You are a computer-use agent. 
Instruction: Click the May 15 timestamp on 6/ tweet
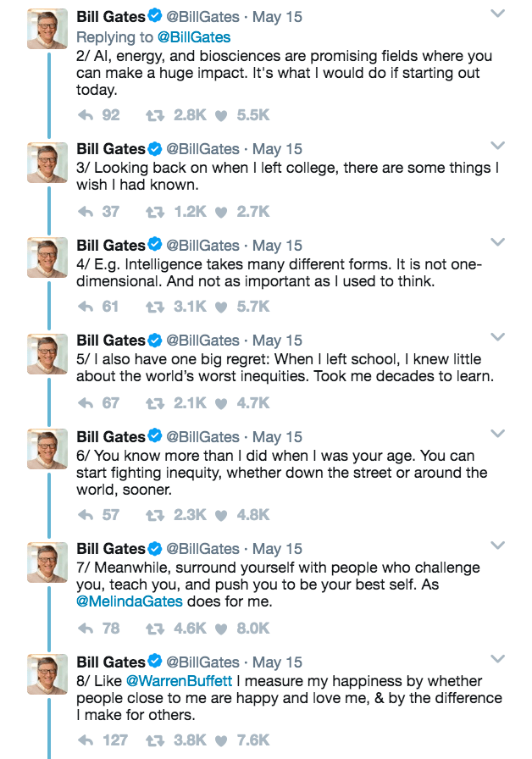[x=277, y=437]
